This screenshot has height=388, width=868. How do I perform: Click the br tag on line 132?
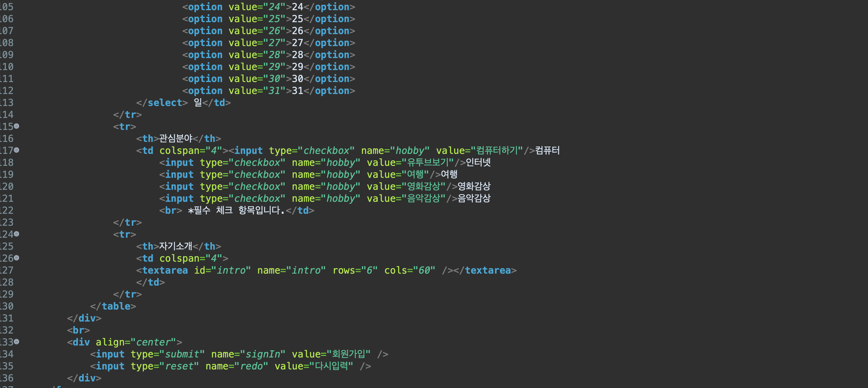coord(78,330)
